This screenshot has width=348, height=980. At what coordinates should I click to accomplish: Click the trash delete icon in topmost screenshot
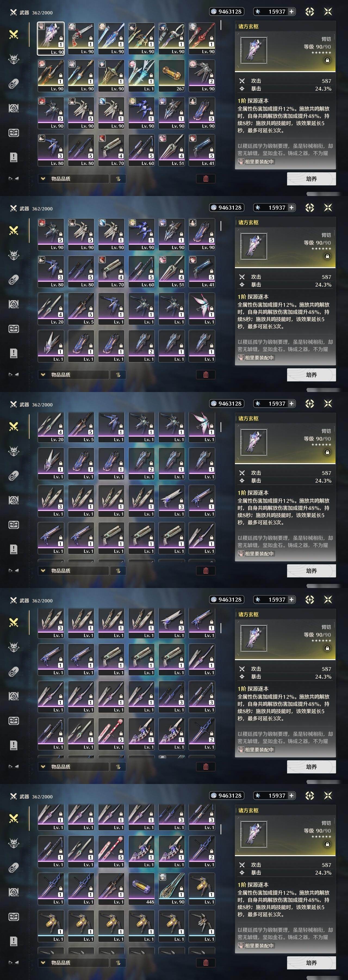point(206,179)
